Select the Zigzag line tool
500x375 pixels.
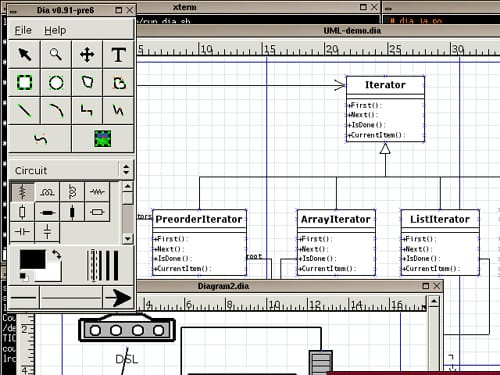87,110
